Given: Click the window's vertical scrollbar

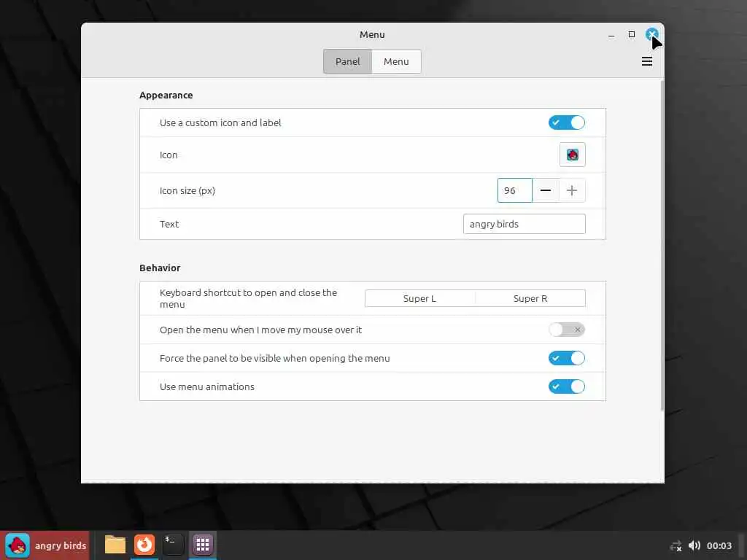Looking at the screenshot, I should [x=662, y=246].
